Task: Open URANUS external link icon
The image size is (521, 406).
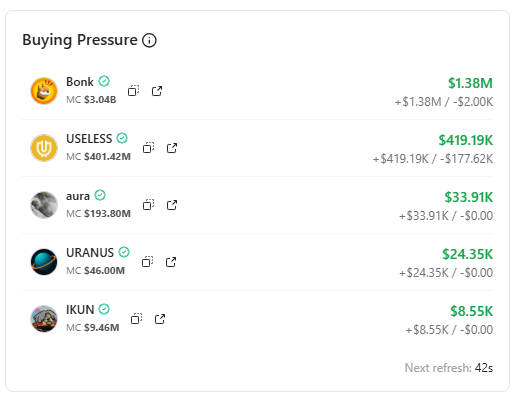Action: coord(171,262)
